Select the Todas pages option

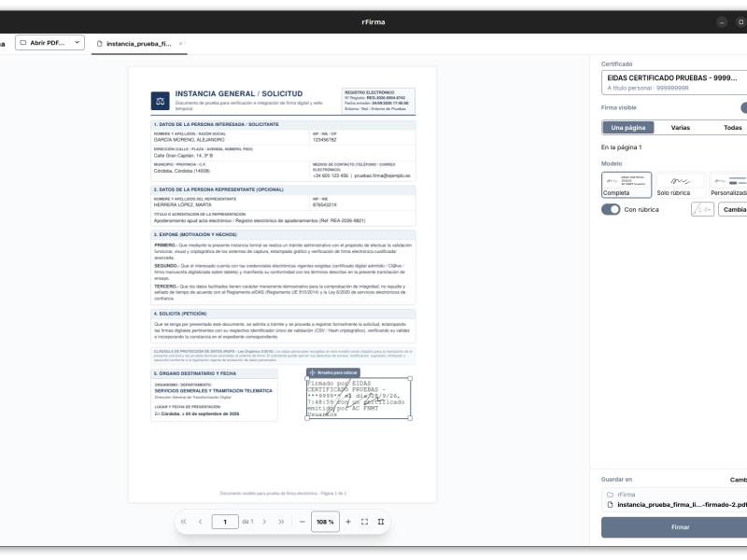click(x=732, y=128)
